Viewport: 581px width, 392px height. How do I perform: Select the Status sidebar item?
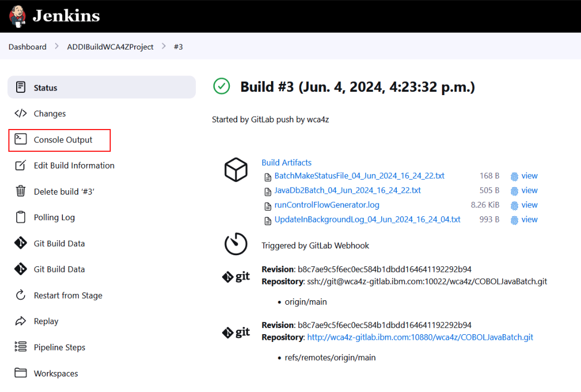(101, 87)
